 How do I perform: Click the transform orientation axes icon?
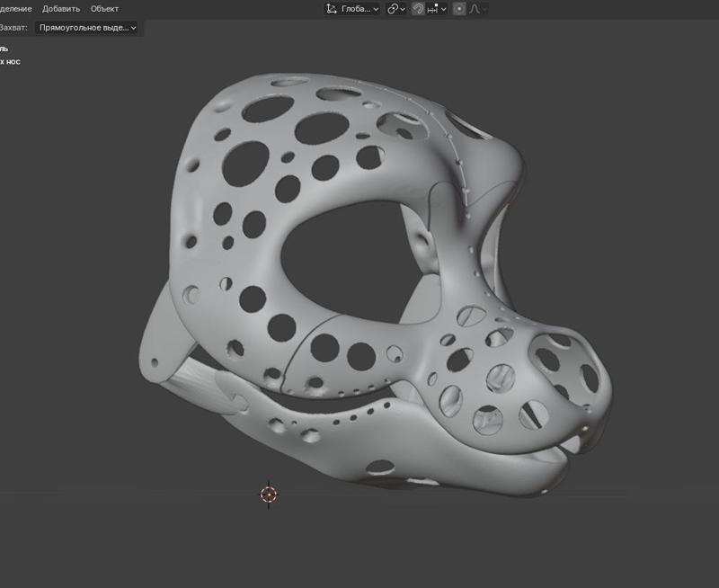pyautogui.click(x=332, y=8)
